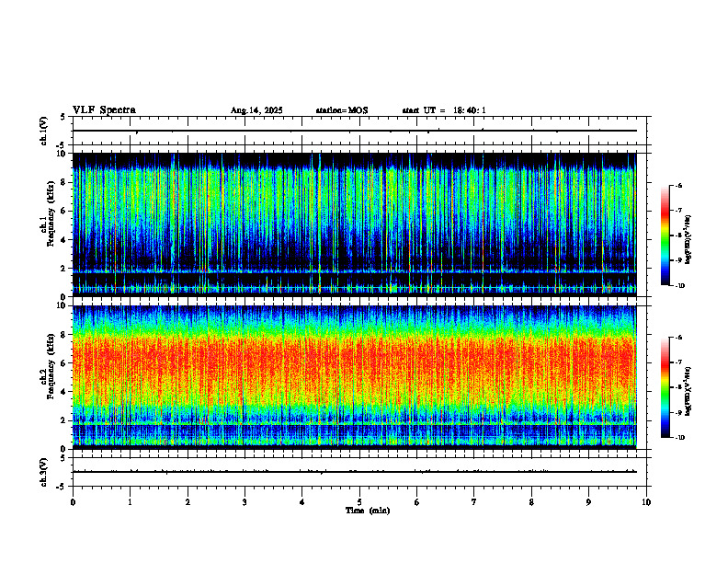This screenshot has height=563, width=728.
Task: Click the ch.1 spectrogram color bar
Action: 665,236
